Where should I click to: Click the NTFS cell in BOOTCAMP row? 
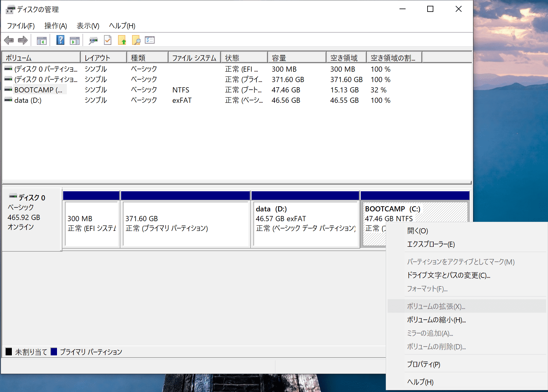tap(181, 90)
